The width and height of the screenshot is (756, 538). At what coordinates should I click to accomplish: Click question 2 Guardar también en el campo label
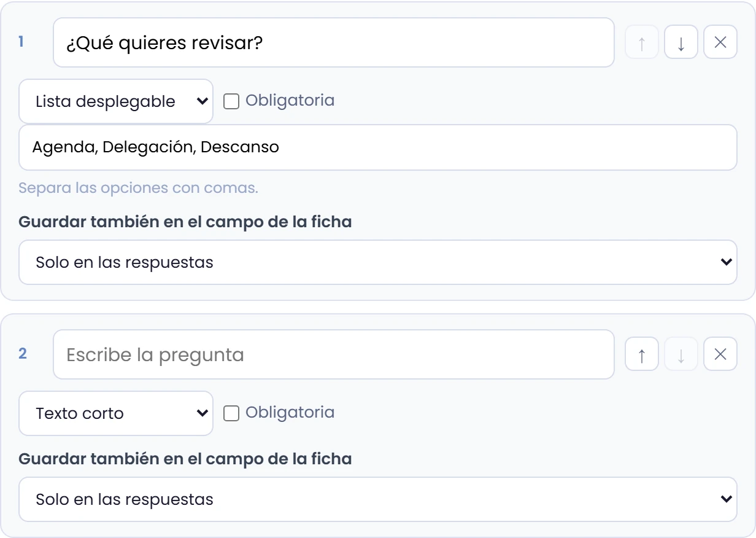[185, 459]
